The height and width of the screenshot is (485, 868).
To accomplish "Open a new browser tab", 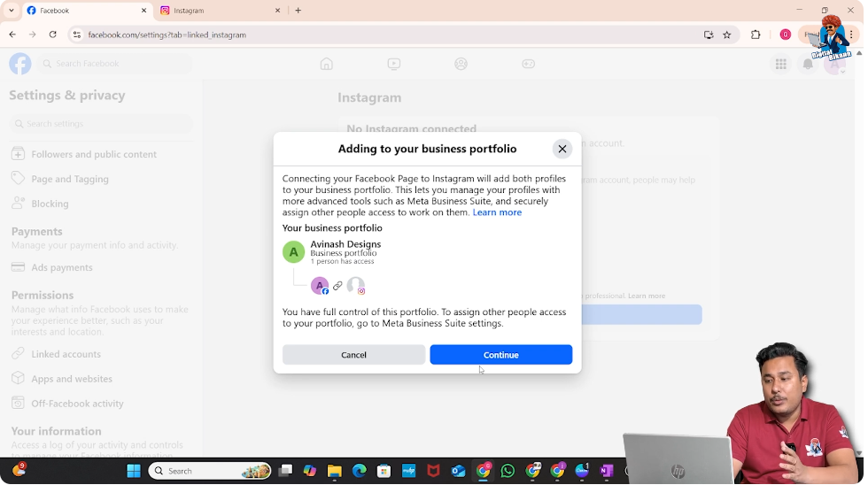I will pyautogui.click(x=298, y=11).
